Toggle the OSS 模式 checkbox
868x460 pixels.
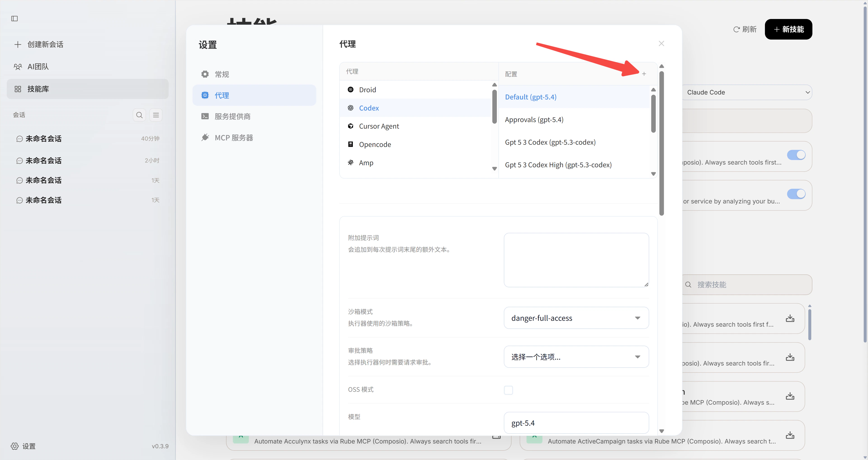[x=508, y=390]
